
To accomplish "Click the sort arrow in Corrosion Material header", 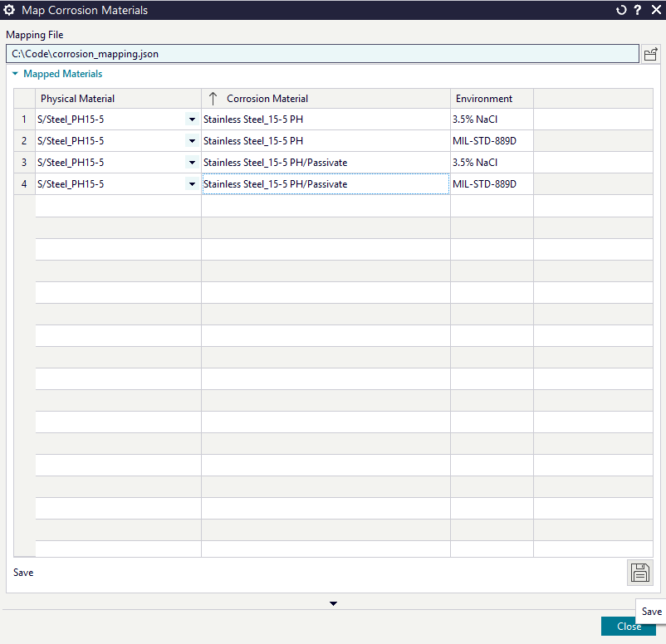I will (213, 99).
